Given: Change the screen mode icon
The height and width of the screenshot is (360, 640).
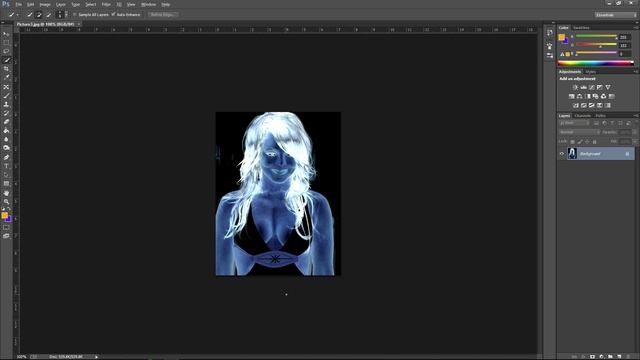Looking at the screenshot, I should 6,236.
